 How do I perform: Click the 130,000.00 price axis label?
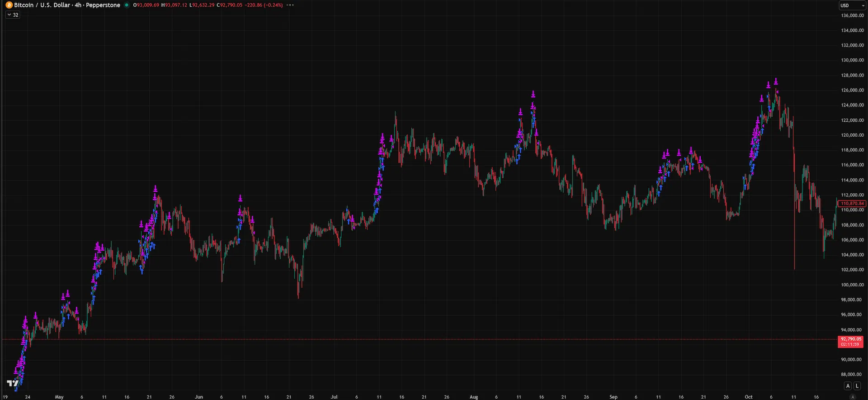point(852,60)
